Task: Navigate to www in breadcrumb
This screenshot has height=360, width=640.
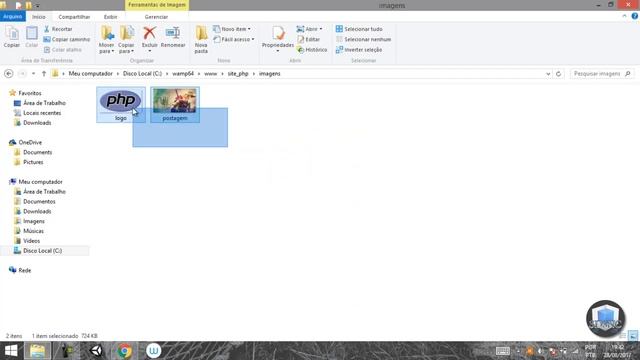Action: click(x=211, y=73)
